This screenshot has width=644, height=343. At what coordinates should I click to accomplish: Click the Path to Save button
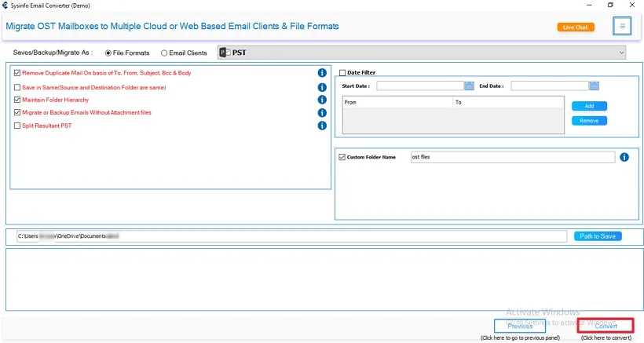[x=598, y=236]
